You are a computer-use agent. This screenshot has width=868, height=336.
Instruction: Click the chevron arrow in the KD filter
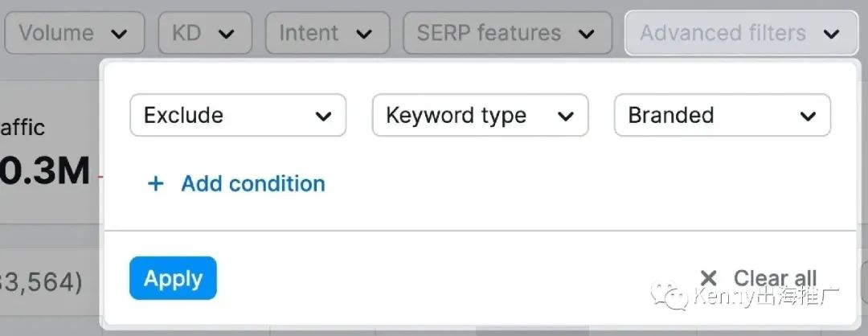pyautogui.click(x=226, y=35)
